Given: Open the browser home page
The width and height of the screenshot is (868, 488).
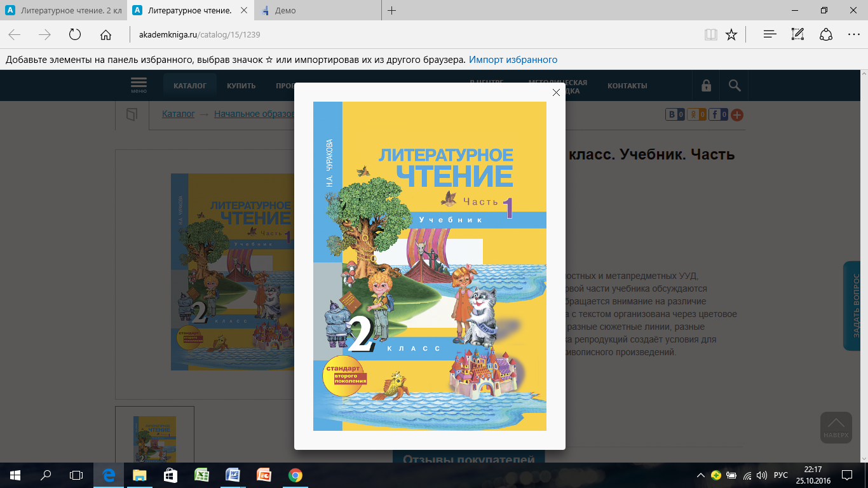Looking at the screenshot, I should (105, 35).
